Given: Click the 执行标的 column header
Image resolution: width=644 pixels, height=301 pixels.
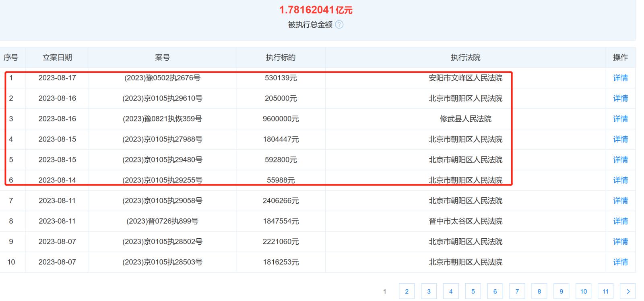Looking at the screenshot, I should point(281,57).
